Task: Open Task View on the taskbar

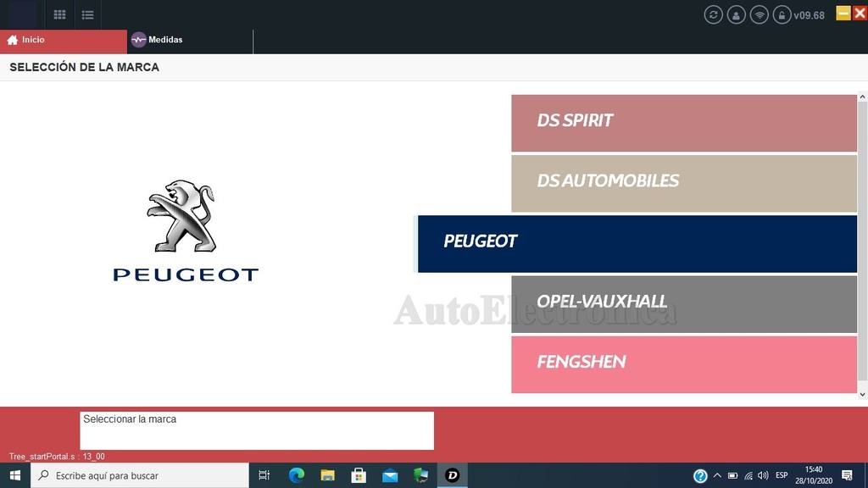Action: 264,475
